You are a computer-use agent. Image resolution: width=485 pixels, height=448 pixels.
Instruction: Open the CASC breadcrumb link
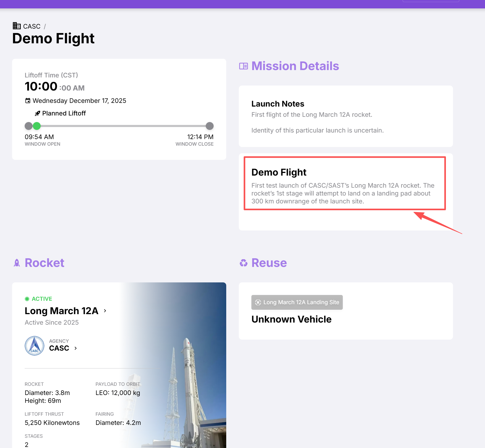pyautogui.click(x=32, y=26)
